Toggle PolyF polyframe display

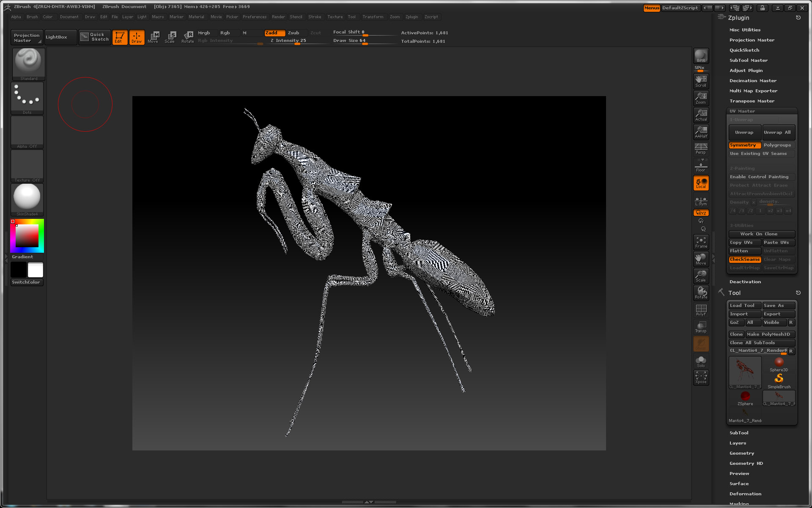tap(701, 310)
